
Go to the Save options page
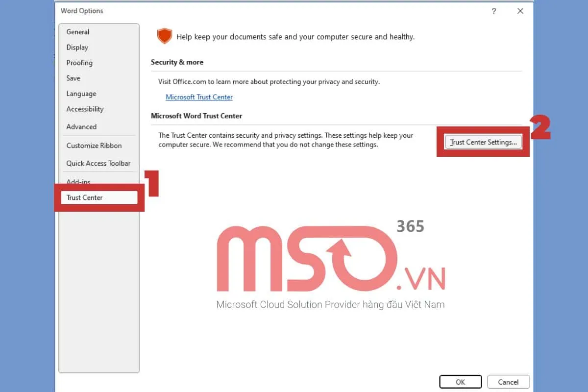click(x=73, y=78)
